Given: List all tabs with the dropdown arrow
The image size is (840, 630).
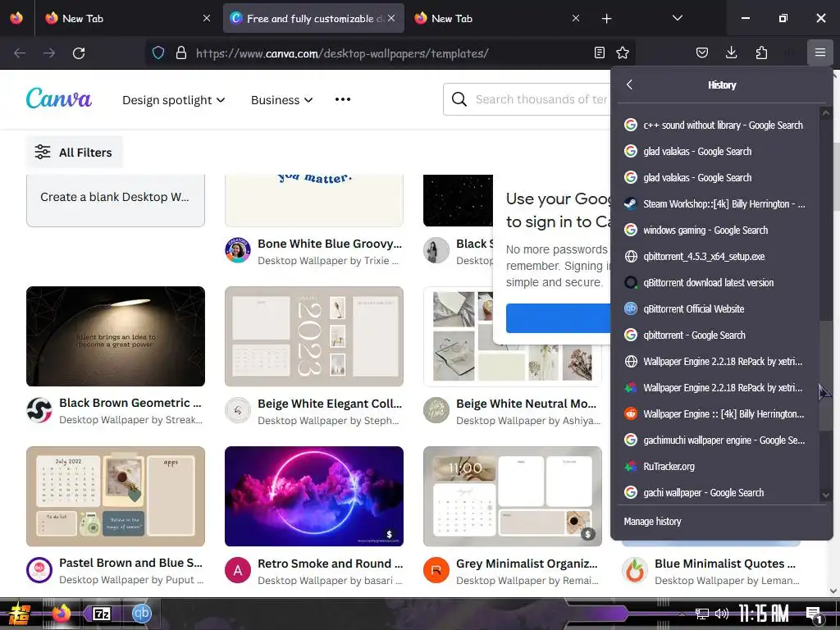Looking at the screenshot, I should (677, 18).
